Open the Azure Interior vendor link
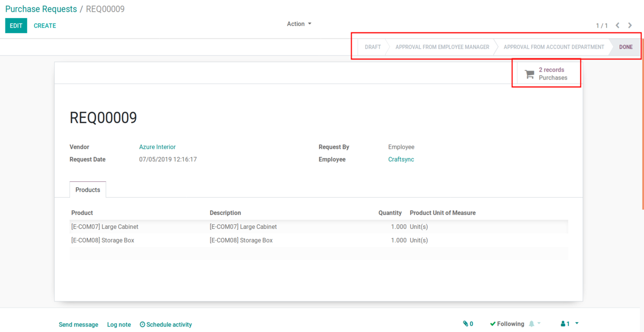 pyautogui.click(x=157, y=147)
